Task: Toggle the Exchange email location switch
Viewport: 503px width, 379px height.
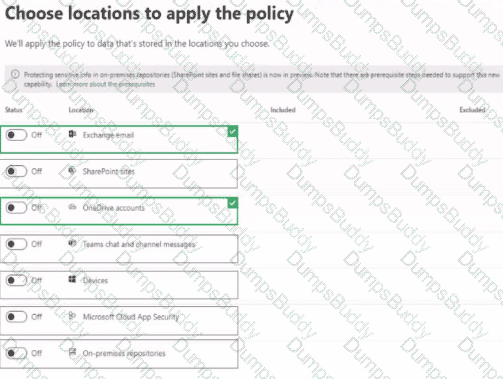Action: pos(16,135)
